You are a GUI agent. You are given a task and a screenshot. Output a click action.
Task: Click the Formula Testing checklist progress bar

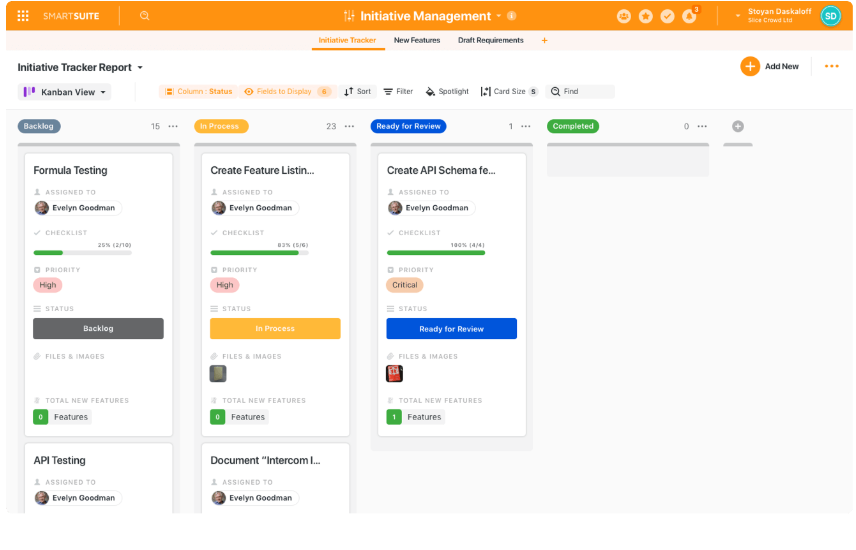click(x=83, y=253)
